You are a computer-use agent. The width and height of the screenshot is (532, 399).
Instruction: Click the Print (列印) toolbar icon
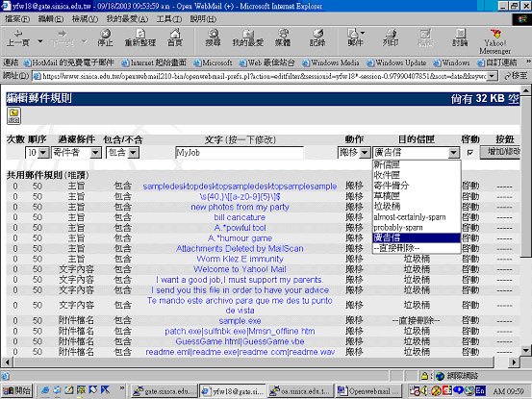391,37
